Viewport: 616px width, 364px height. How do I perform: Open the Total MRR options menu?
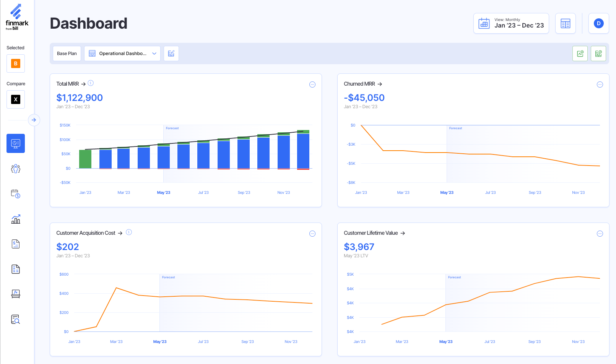point(312,84)
